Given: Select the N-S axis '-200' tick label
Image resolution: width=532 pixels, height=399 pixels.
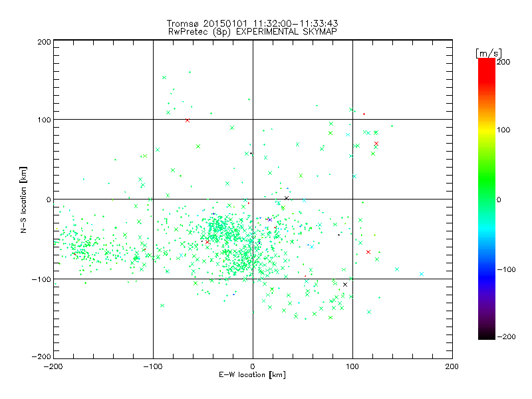Looking at the screenshot, I should tap(41, 356).
